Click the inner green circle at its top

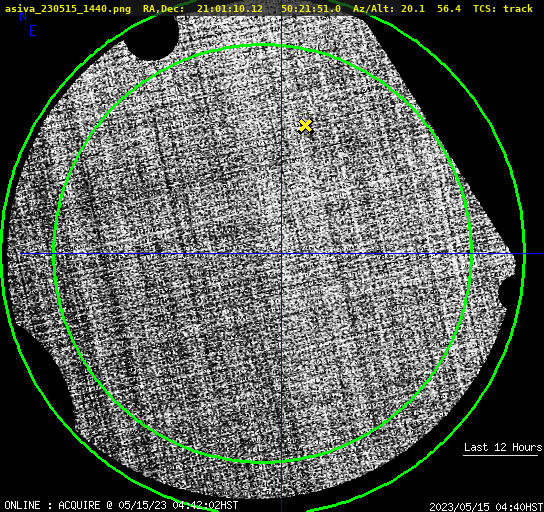pyautogui.click(x=263, y=45)
